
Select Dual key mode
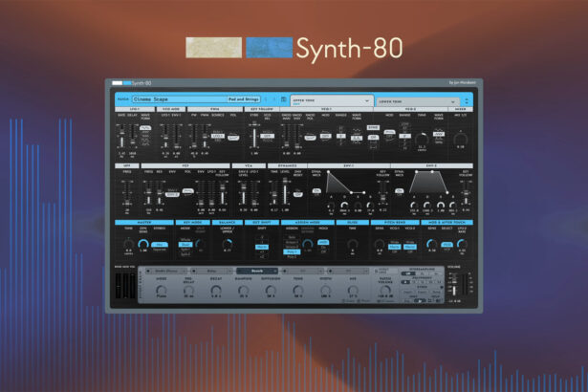[x=185, y=245]
